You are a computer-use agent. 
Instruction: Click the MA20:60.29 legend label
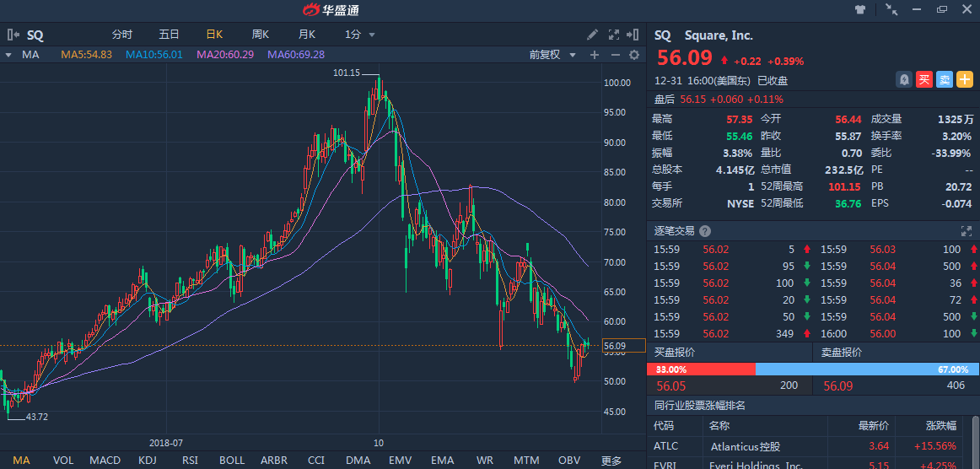(x=225, y=55)
